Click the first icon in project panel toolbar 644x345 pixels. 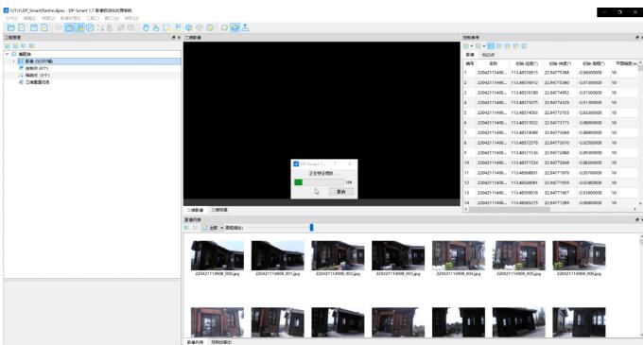click(x=8, y=45)
